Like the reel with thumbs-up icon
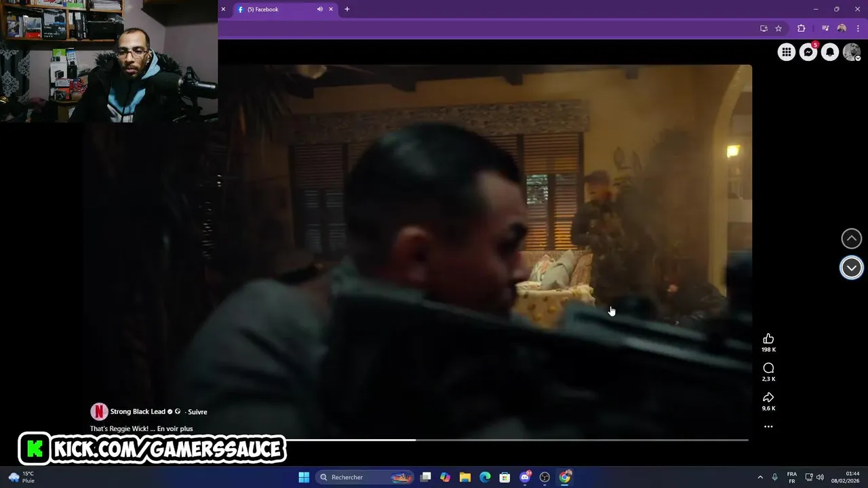 point(768,338)
